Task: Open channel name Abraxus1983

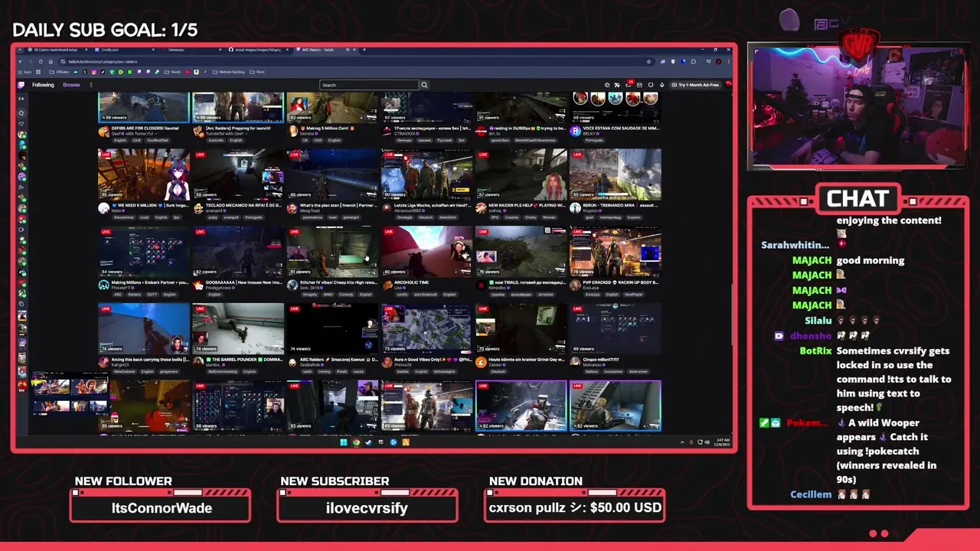Action: (407, 211)
